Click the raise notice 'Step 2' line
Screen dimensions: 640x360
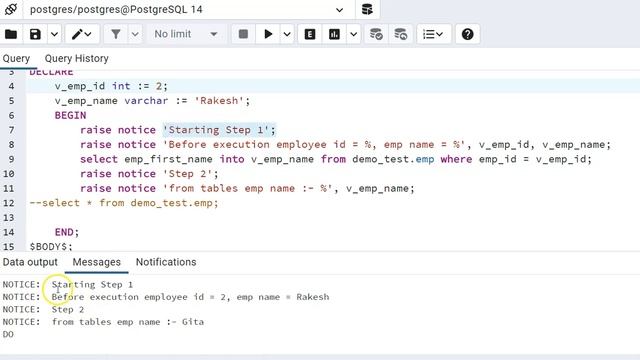149,174
